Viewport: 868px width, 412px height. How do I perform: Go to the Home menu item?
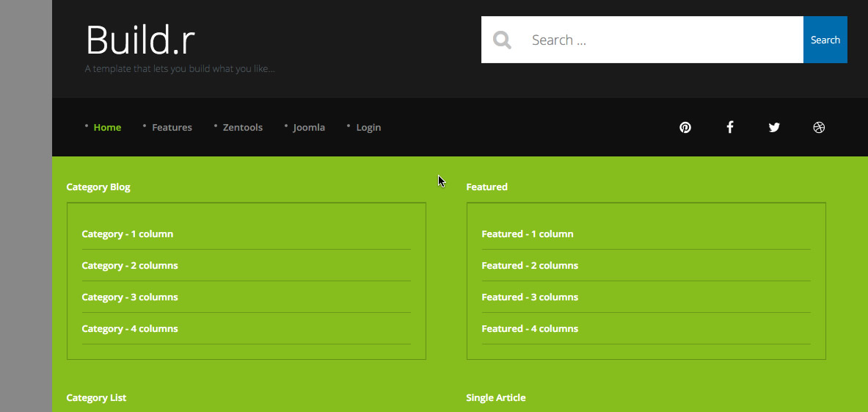pyautogui.click(x=107, y=127)
